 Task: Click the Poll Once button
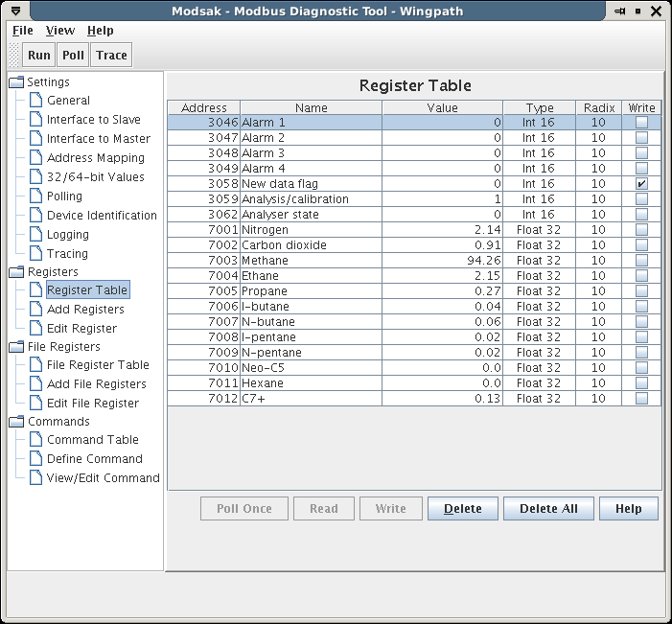(244, 509)
